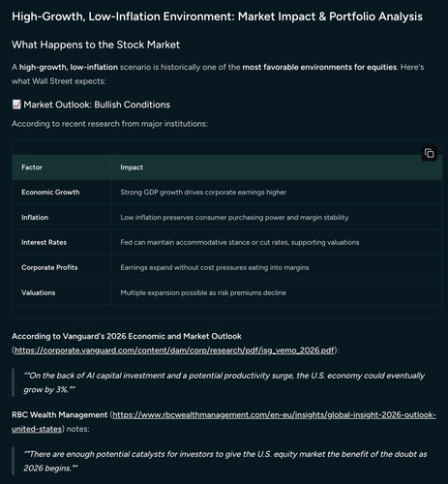Click the Interest Rates row label
The image size is (448, 484).
coord(44,242)
